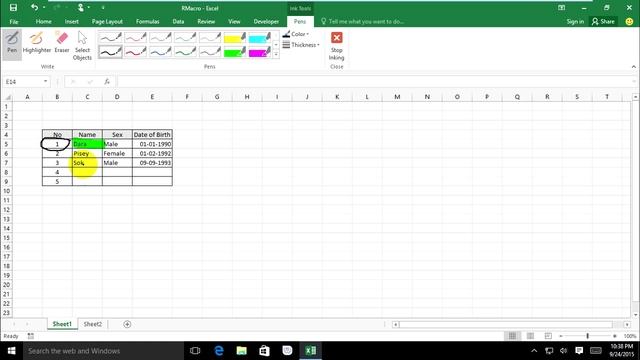
Task: Open the Name Box dropdown arrow
Action: (x=45, y=82)
